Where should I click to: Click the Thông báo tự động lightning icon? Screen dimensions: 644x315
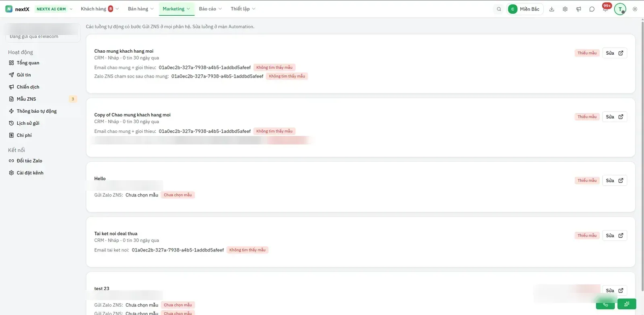(x=11, y=111)
